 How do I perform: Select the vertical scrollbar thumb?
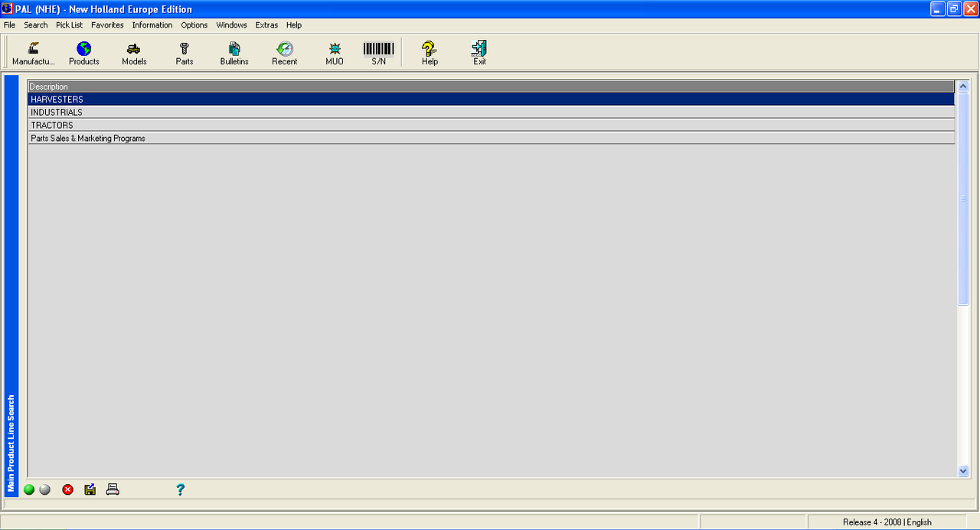coord(963,199)
